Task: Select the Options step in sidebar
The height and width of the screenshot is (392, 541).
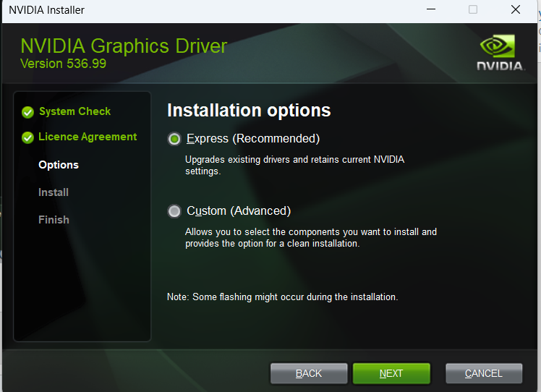Action: [59, 165]
